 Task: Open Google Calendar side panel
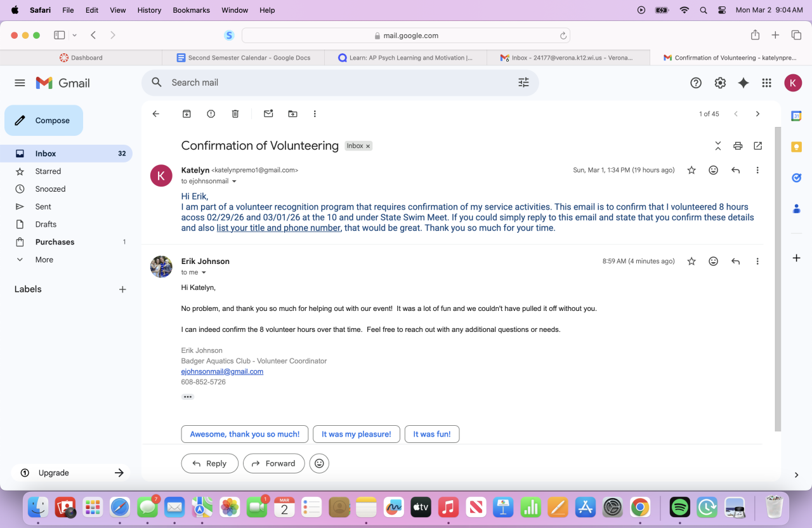point(796,116)
